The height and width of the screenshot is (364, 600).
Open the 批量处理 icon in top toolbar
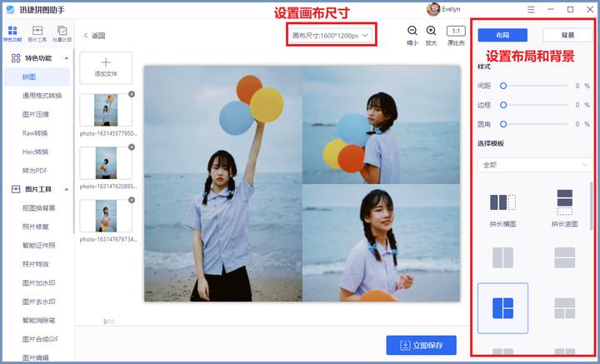pyautogui.click(x=62, y=32)
